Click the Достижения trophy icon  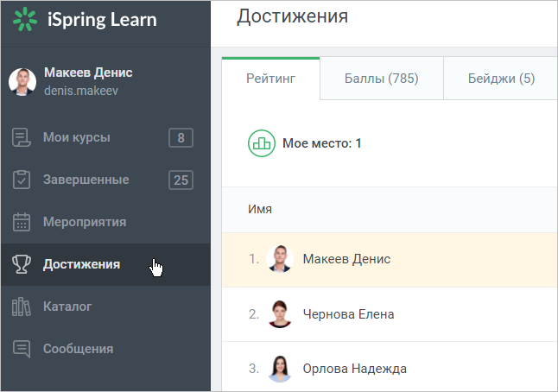[x=22, y=264]
